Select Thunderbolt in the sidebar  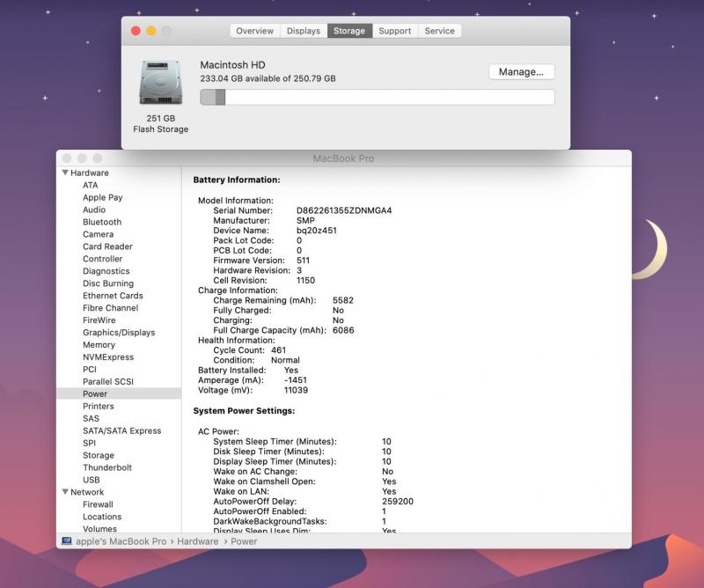click(x=107, y=467)
